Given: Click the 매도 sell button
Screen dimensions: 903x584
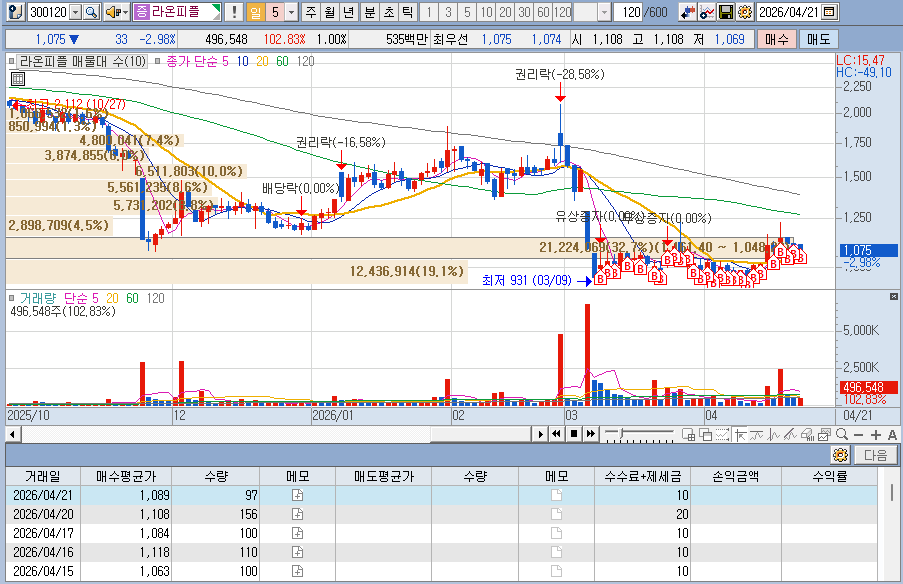Looking at the screenshot, I should click(818, 39).
